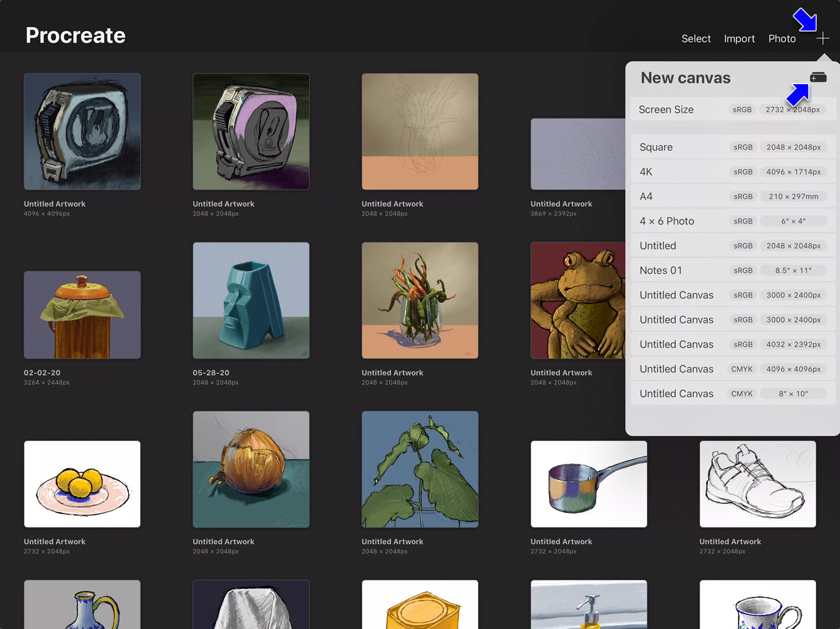Image resolution: width=840 pixels, height=629 pixels.
Task: Open the blue tape measure artwork
Action: point(82,131)
